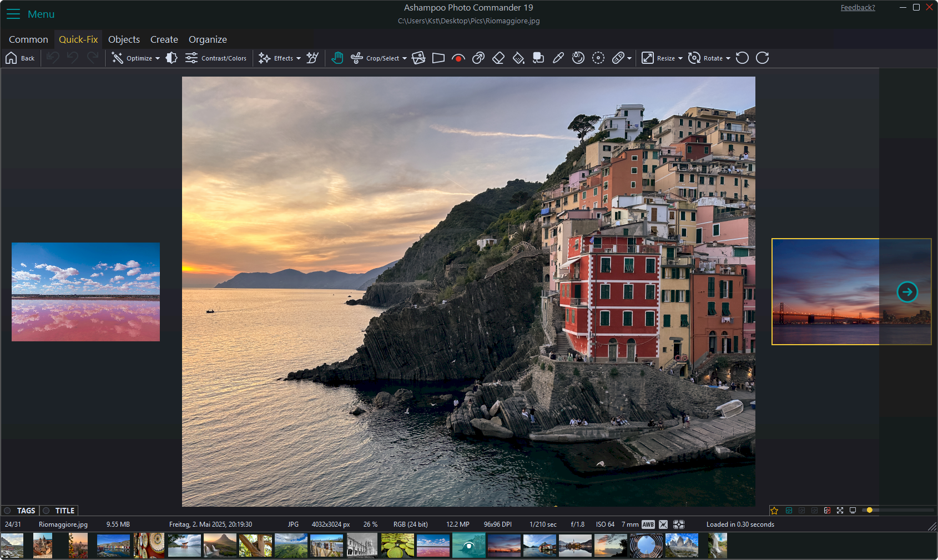The image size is (938, 560).
Task: Select the paint bucket fill tool
Action: point(518,58)
